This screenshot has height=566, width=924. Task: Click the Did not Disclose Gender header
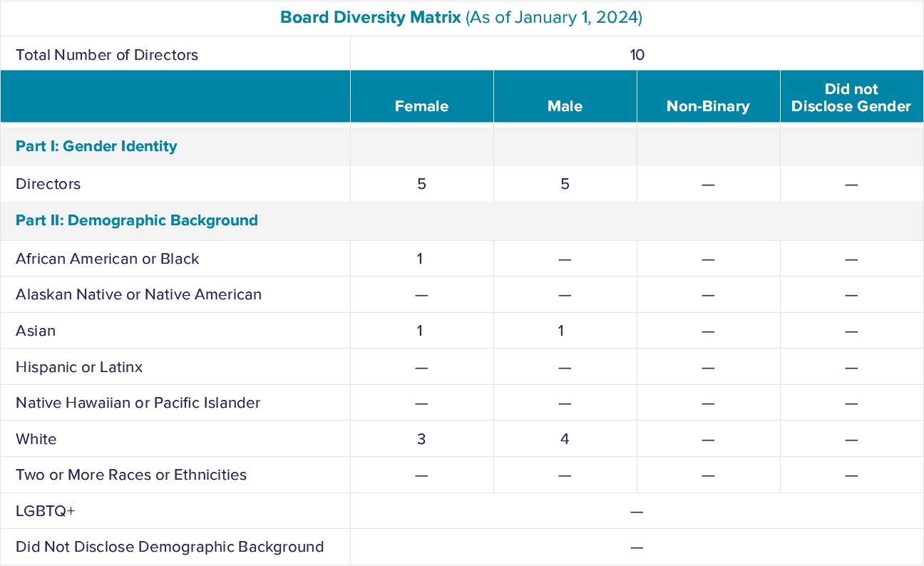pos(851,98)
